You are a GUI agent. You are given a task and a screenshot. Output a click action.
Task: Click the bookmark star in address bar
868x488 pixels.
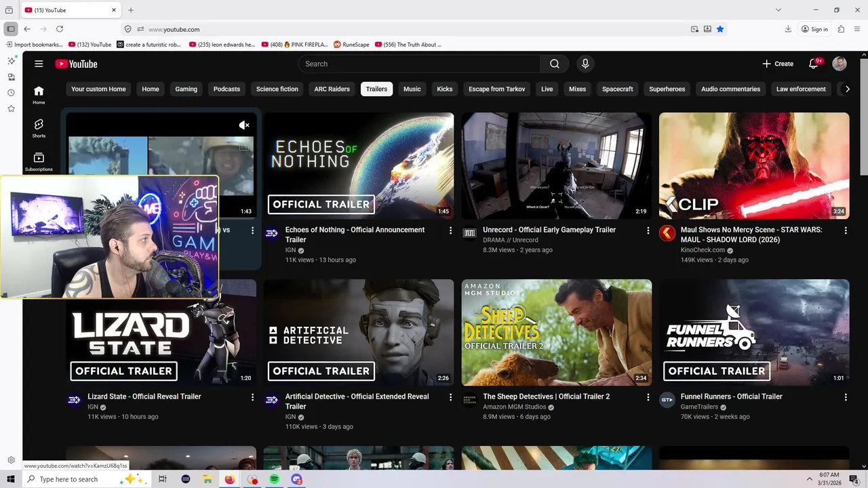coord(720,29)
